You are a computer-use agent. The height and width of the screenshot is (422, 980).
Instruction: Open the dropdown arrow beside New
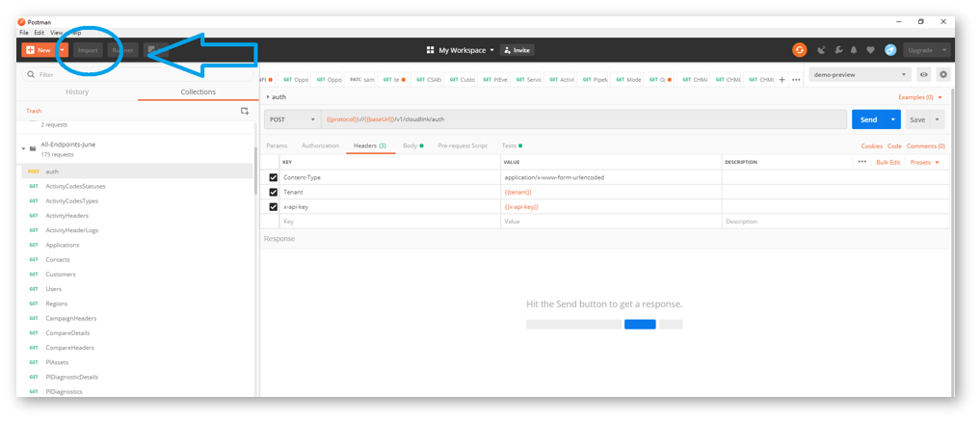pyautogui.click(x=63, y=50)
